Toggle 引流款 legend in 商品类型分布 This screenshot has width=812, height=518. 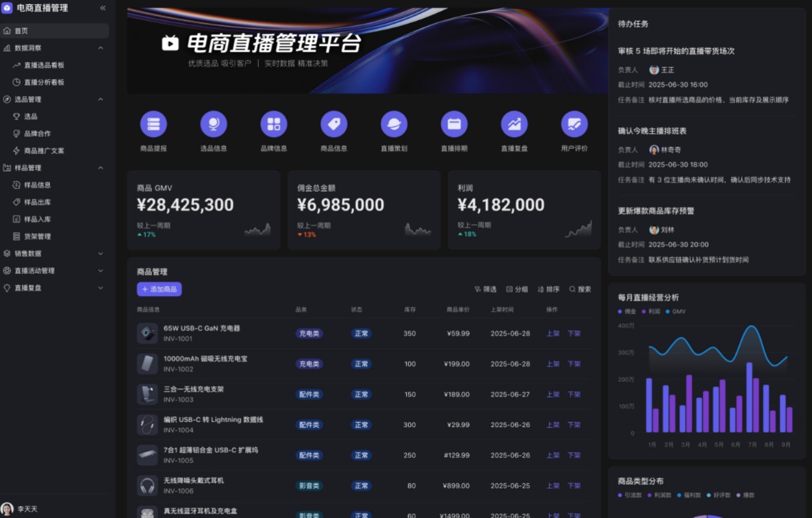click(x=630, y=495)
